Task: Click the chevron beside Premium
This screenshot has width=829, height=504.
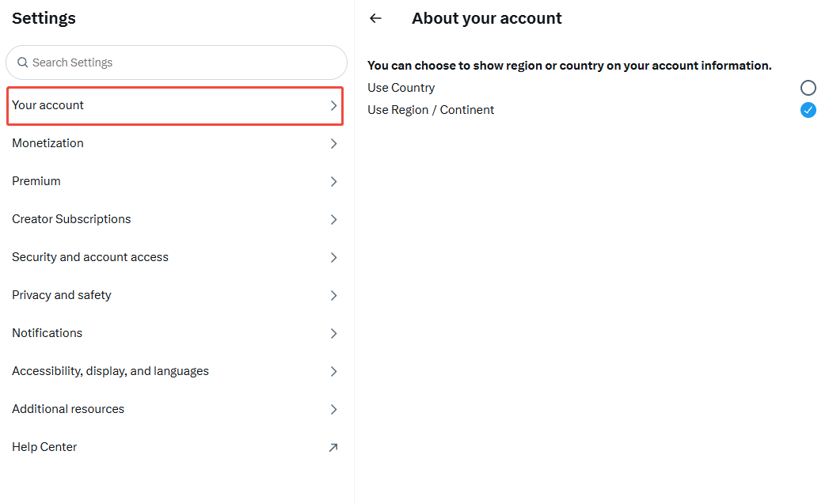Action: click(x=333, y=181)
